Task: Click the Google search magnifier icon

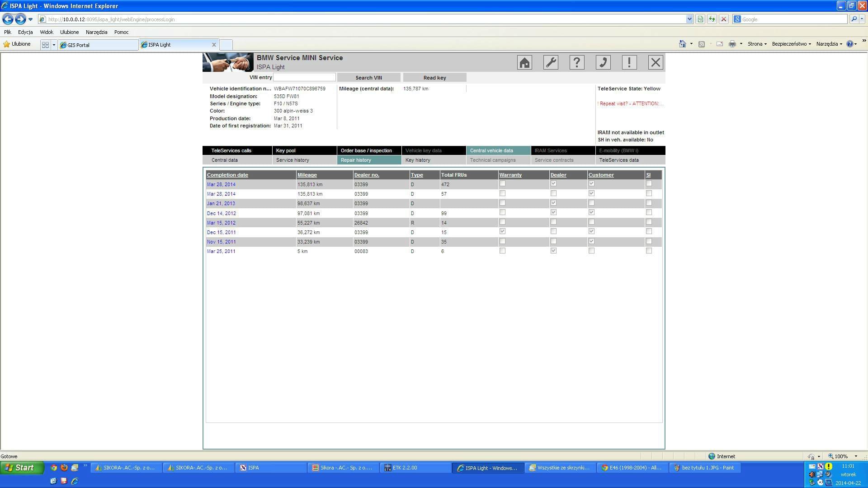Action: (854, 19)
